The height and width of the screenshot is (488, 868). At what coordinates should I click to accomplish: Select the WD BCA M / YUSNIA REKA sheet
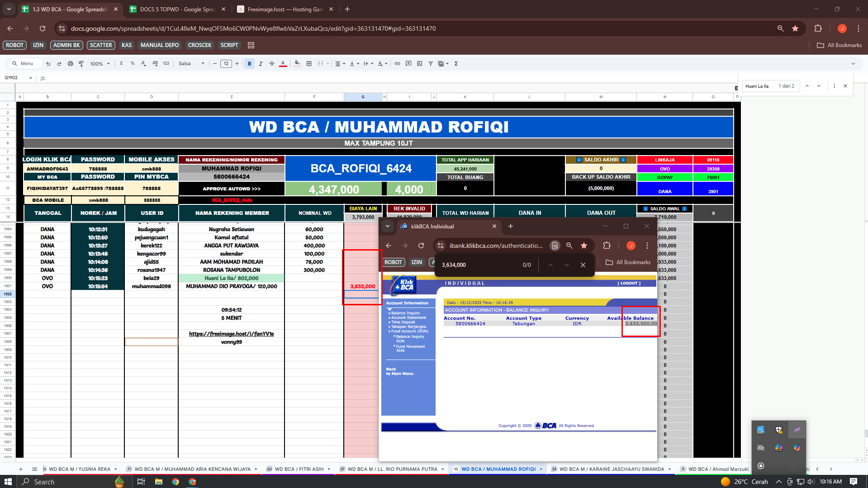[81, 469]
